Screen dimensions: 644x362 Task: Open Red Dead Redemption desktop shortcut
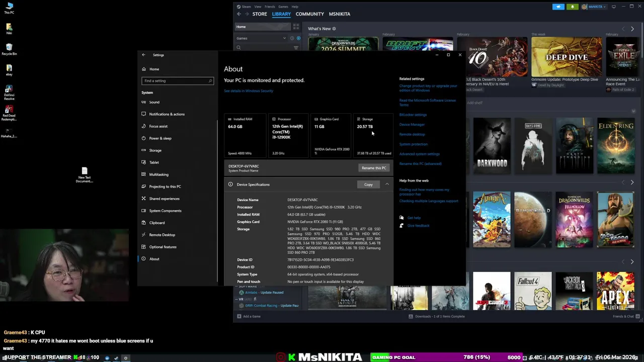click(9, 114)
